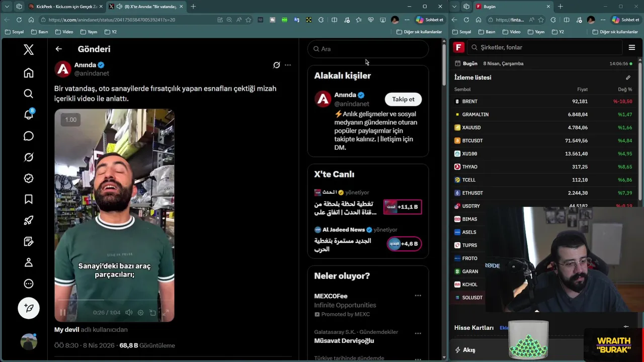Edit İzleme listesi pencil icon
This screenshot has width=644, height=362.
pos(628,77)
